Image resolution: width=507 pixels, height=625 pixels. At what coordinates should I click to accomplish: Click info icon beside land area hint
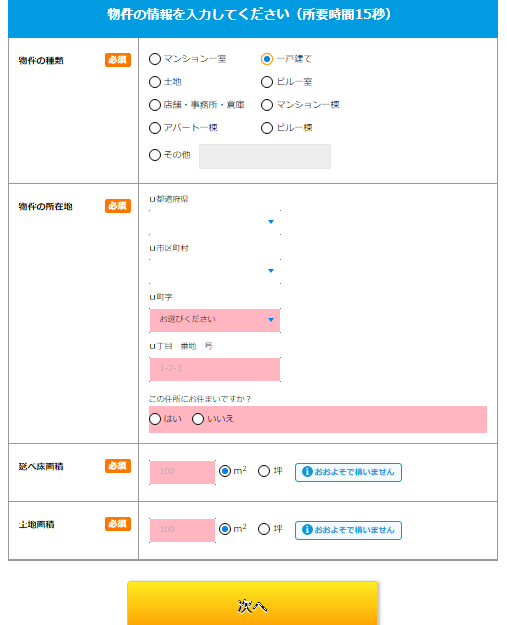pos(307,530)
